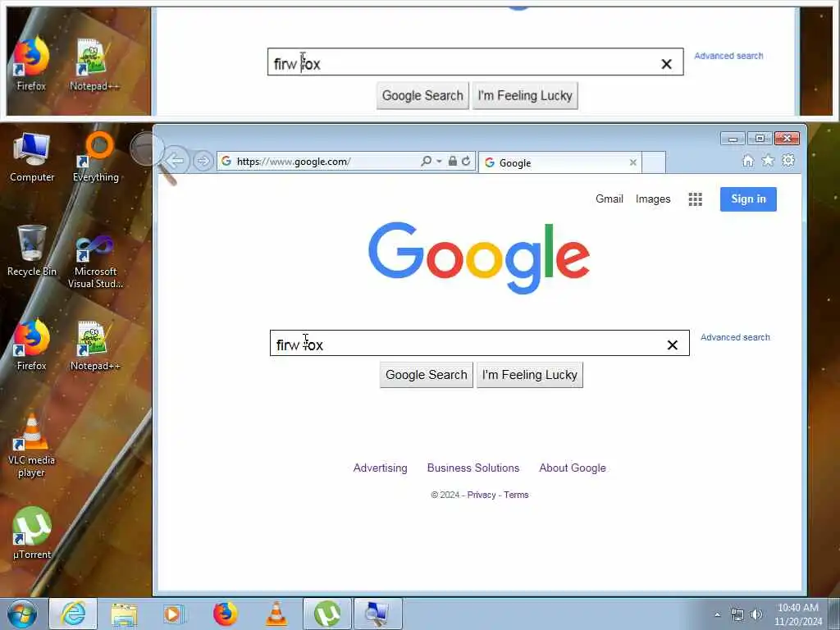Launch VLC from the taskbar
The image size is (840, 630).
pyautogui.click(x=276, y=614)
